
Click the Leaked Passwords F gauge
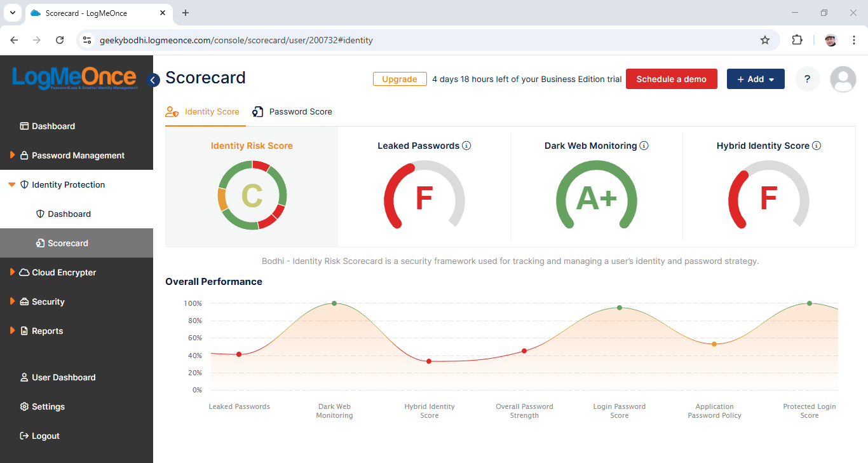pyautogui.click(x=424, y=196)
